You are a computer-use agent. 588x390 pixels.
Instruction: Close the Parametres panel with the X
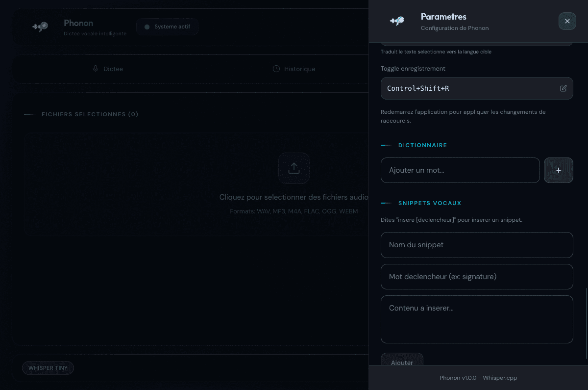tap(567, 21)
